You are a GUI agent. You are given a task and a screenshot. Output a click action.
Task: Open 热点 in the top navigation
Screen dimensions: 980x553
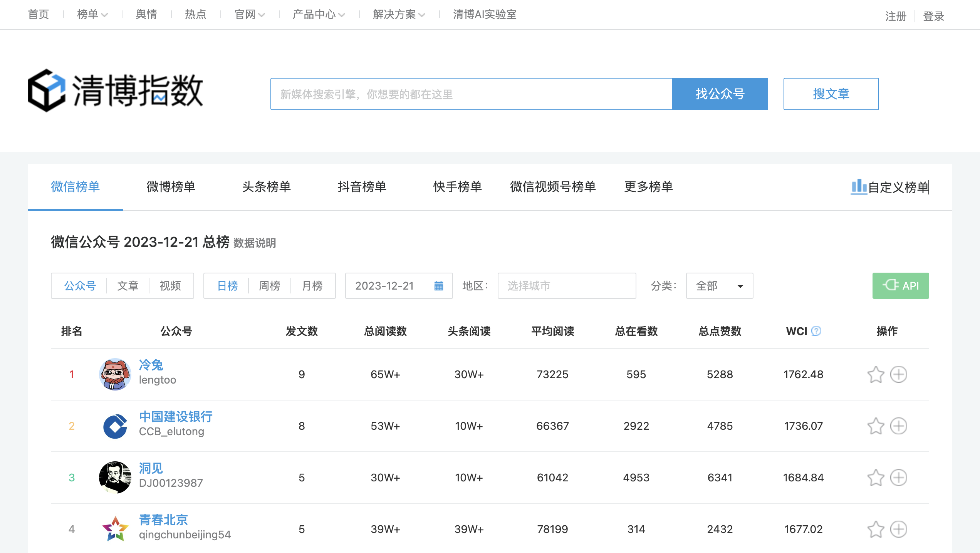(x=196, y=15)
